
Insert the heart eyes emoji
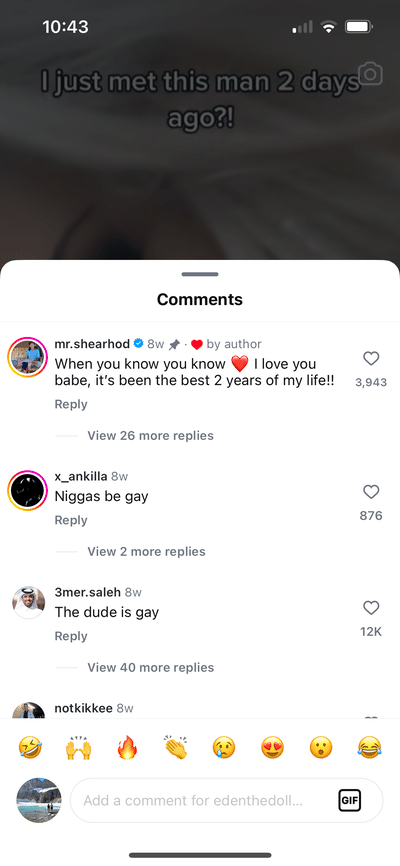point(272,748)
